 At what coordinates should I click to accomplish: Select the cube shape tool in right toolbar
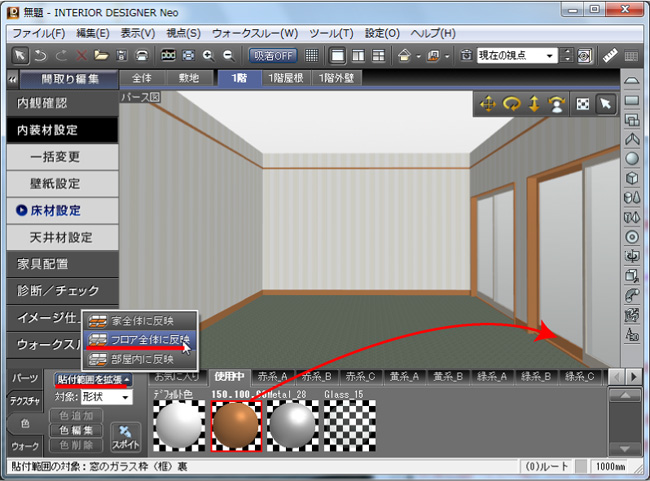tap(631, 178)
